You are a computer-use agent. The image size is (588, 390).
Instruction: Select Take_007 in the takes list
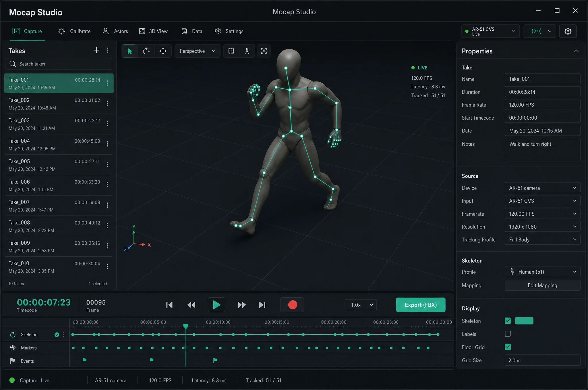(x=59, y=206)
